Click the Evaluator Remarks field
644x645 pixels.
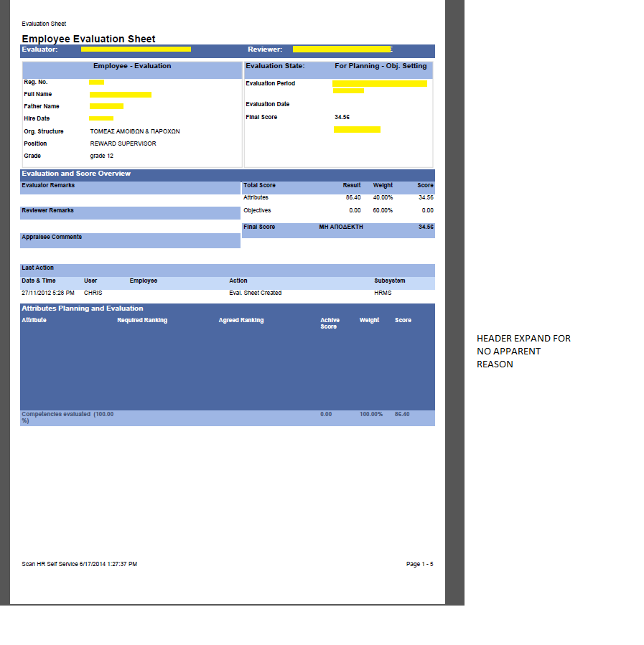131,188
